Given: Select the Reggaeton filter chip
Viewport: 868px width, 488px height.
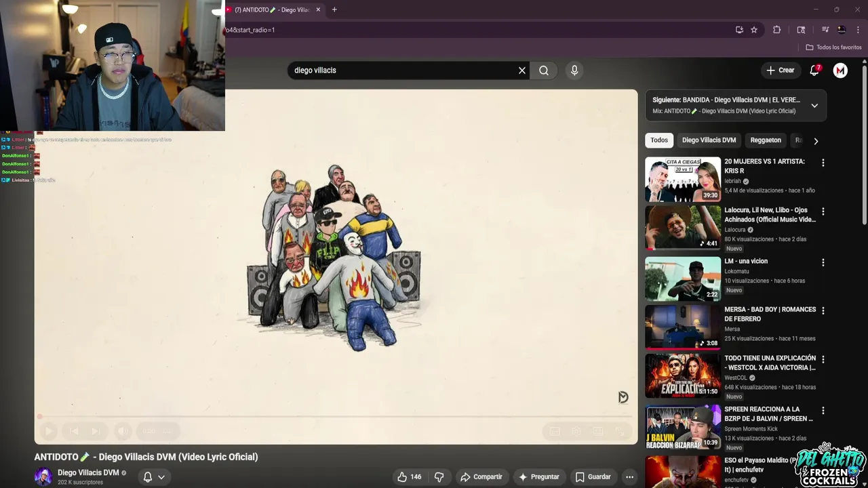Looking at the screenshot, I should 766,140.
